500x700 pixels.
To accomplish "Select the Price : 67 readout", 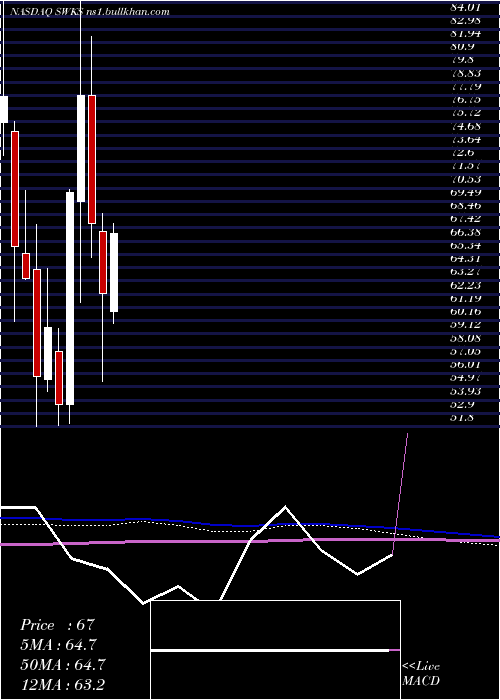I will (58, 625).
